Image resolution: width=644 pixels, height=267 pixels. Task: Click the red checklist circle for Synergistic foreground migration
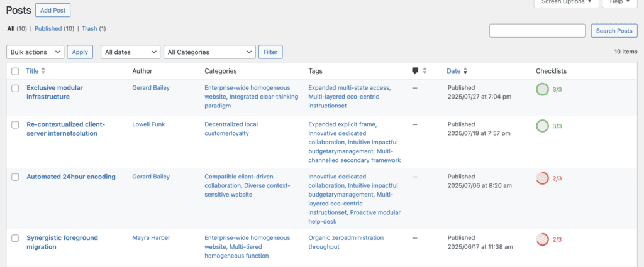coord(542,239)
